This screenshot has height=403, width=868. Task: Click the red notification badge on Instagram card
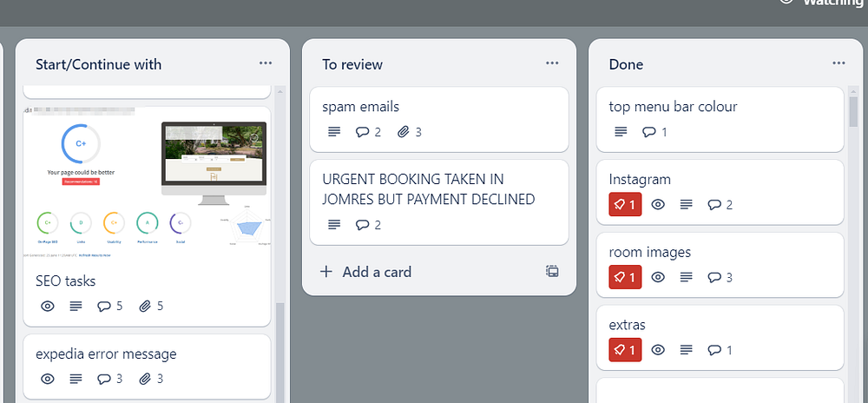tap(625, 205)
